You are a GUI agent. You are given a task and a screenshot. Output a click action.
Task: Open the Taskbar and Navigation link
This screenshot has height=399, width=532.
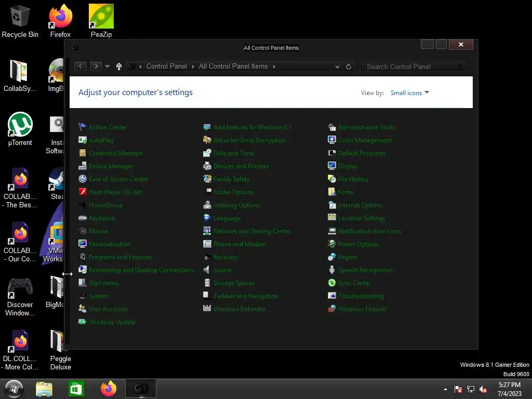[246, 296]
